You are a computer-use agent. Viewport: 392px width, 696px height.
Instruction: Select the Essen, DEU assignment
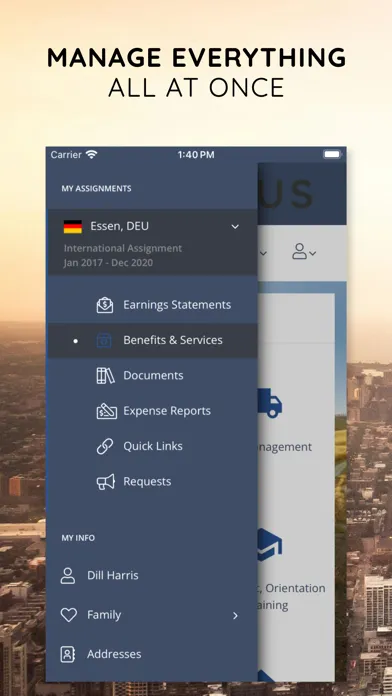(152, 242)
